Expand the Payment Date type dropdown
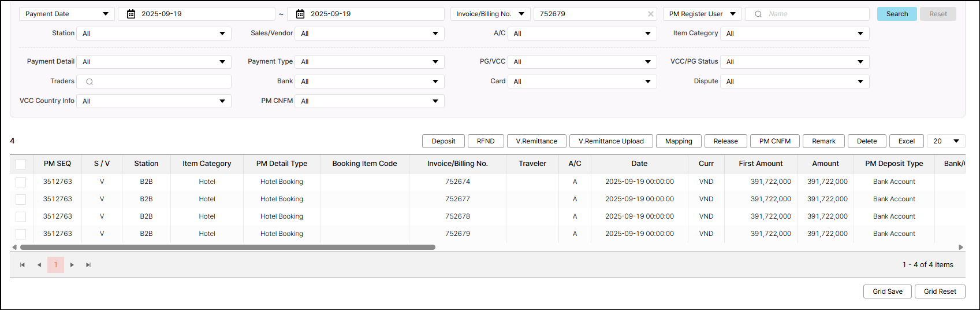 [x=66, y=14]
